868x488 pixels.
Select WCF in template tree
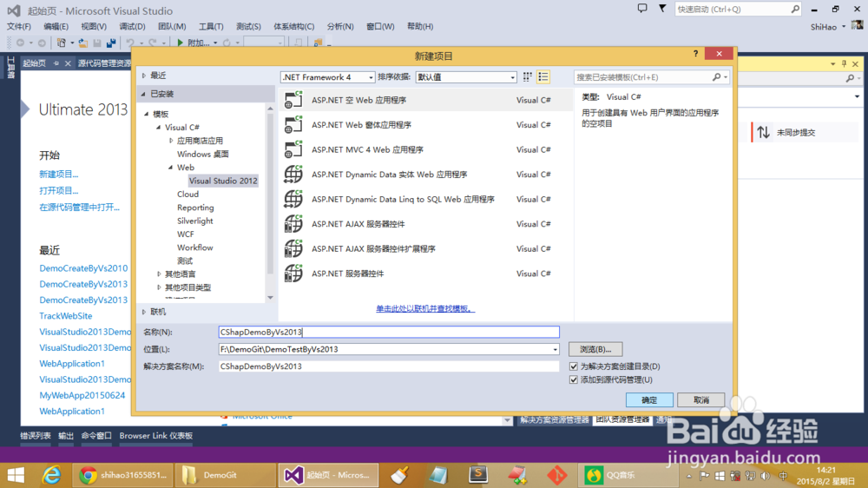(186, 234)
